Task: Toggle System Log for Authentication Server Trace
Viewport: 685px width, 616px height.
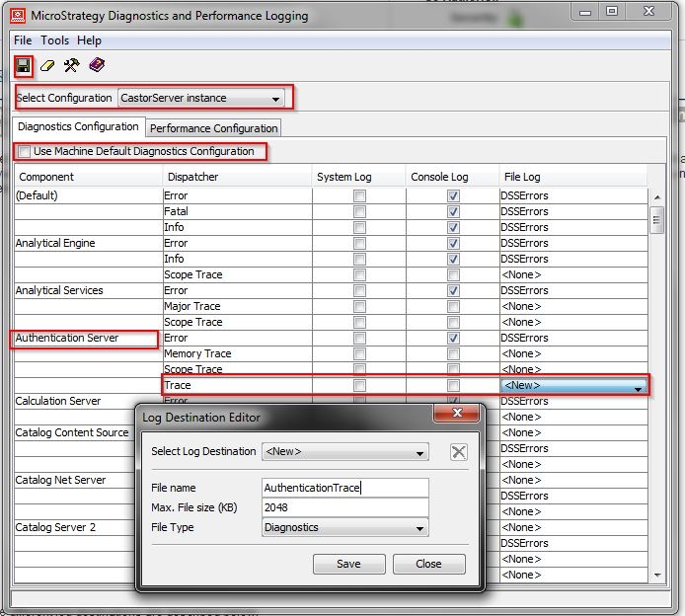Action: point(359,385)
